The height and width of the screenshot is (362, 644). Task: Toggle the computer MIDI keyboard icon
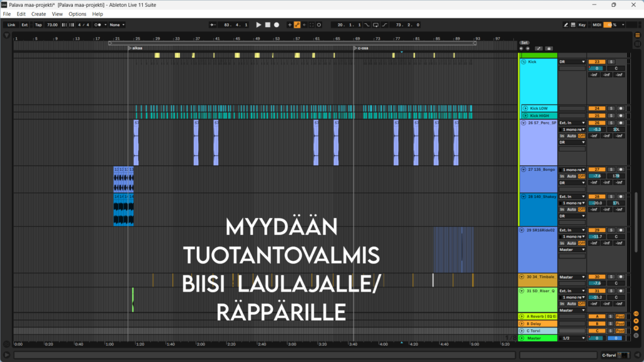(x=574, y=25)
